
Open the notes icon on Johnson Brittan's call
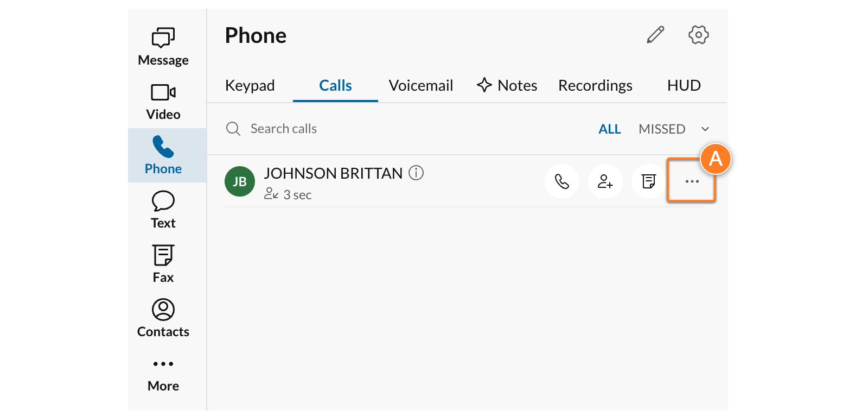tap(648, 181)
